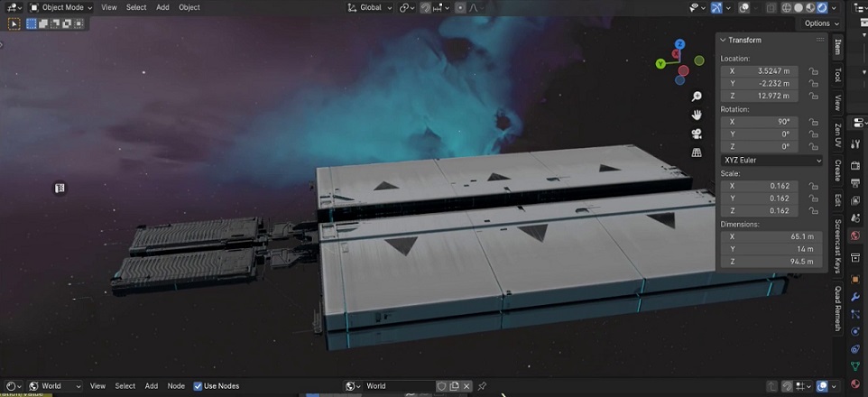
Task: Expand the XYZ Euler rotation mode dropdown
Action: [771, 160]
